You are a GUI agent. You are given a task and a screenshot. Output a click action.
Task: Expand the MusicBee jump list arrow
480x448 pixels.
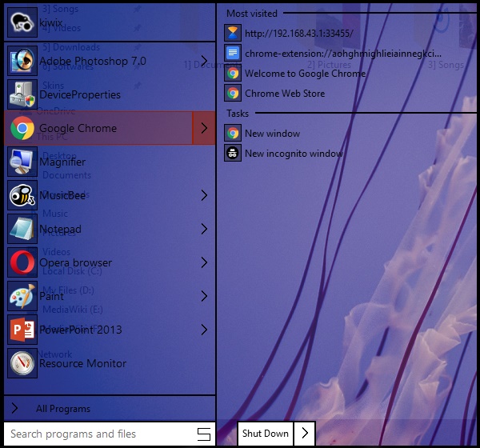coord(204,195)
